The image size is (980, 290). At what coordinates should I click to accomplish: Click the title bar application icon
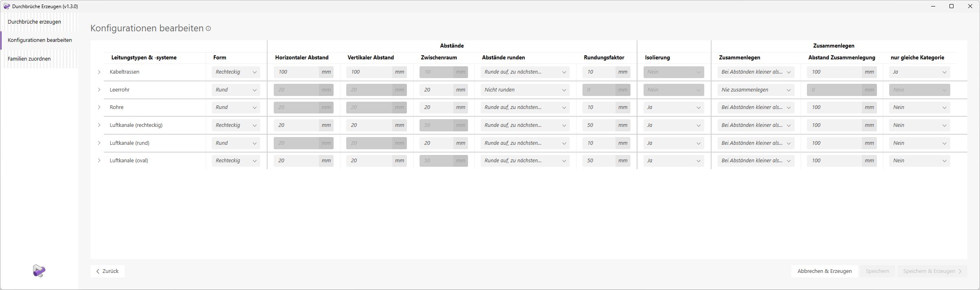tap(7, 6)
